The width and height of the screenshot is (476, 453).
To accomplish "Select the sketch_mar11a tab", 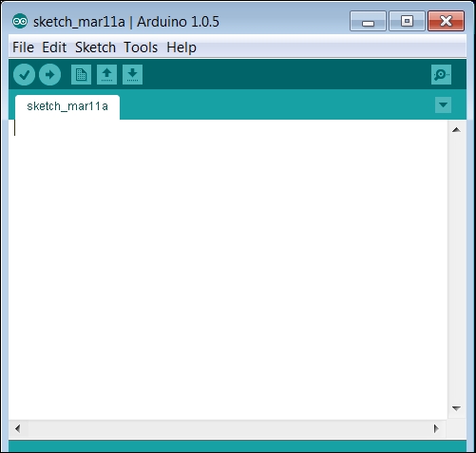I will pos(67,106).
